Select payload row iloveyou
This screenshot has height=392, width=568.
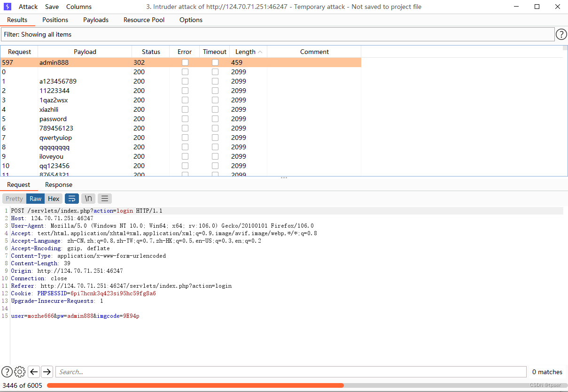[x=181, y=156]
